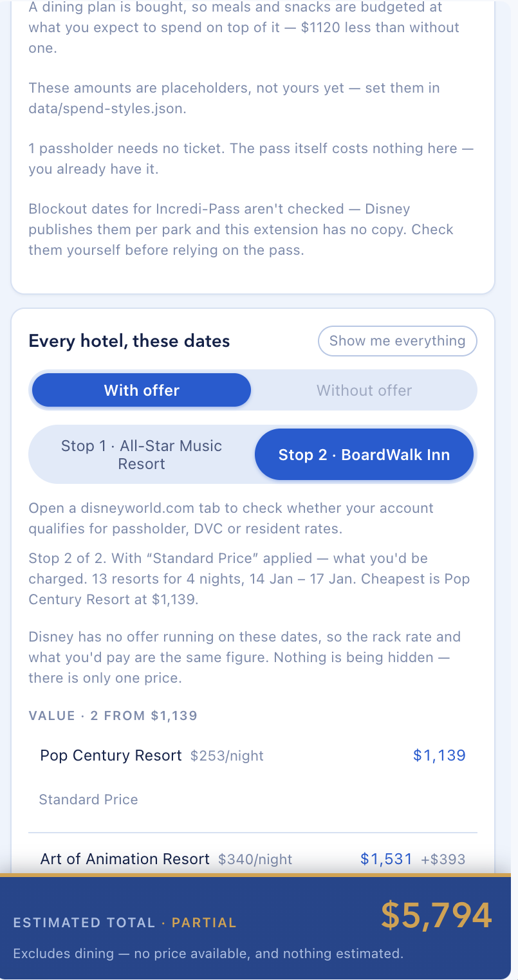The image size is (518, 980).
Task: Click the $5,794 estimated total amount
Action: click(436, 915)
